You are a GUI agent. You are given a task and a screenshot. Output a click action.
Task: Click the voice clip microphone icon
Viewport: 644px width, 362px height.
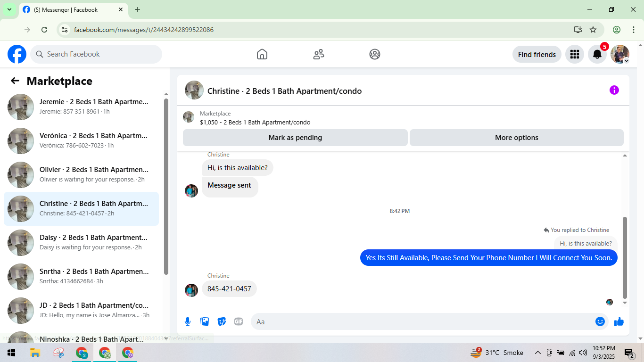pyautogui.click(x=188, y=321)
